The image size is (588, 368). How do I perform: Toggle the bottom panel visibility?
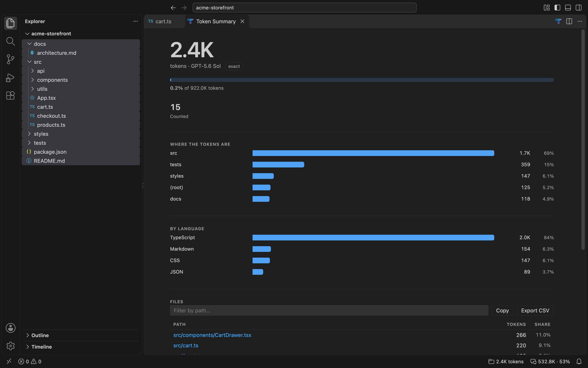point(568,8)
